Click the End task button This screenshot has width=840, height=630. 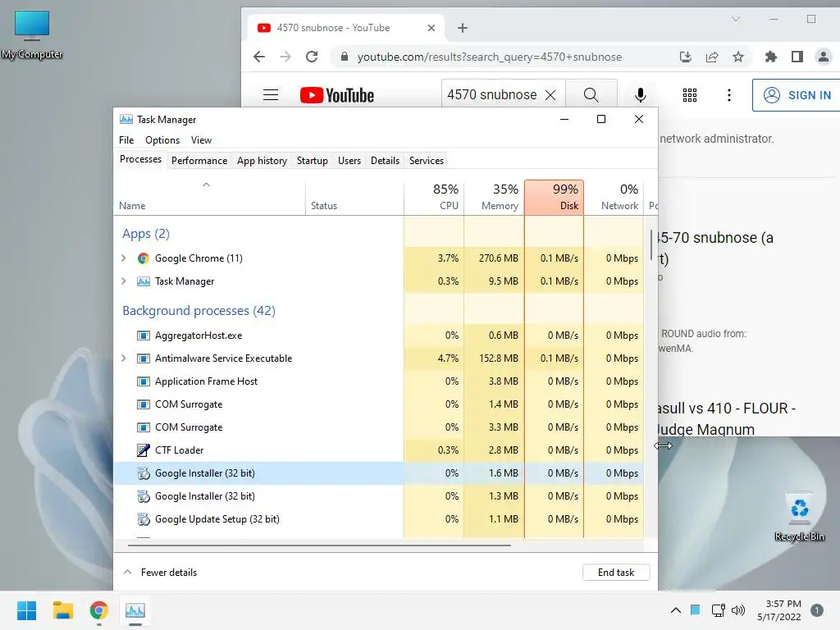click(x=616, y=572)
